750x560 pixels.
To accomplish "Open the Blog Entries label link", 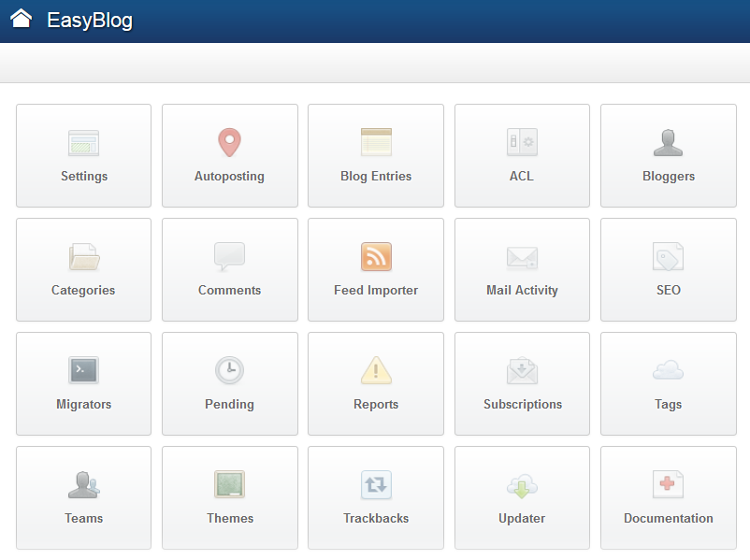I will (376, 177).
